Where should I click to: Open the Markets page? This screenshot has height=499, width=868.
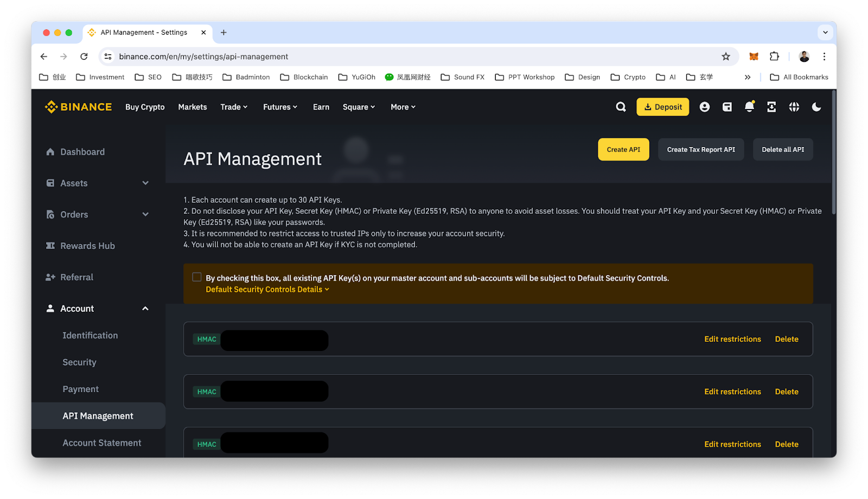193,107
